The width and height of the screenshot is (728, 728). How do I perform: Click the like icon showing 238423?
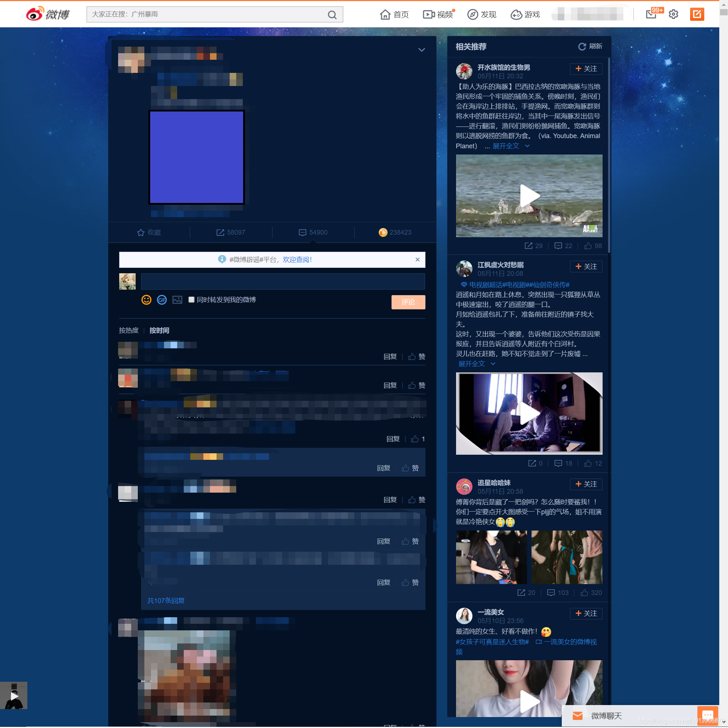click(x=383, y=232)
